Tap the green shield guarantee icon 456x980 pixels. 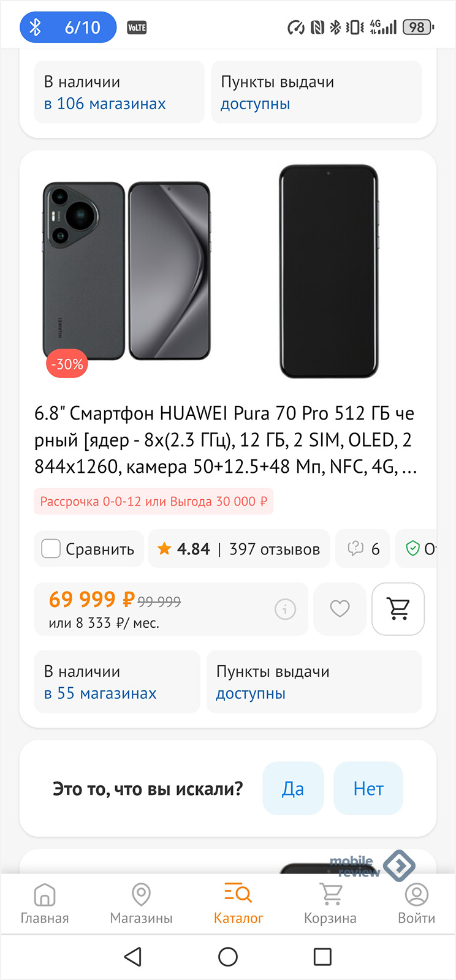click(x=413, y=548)
